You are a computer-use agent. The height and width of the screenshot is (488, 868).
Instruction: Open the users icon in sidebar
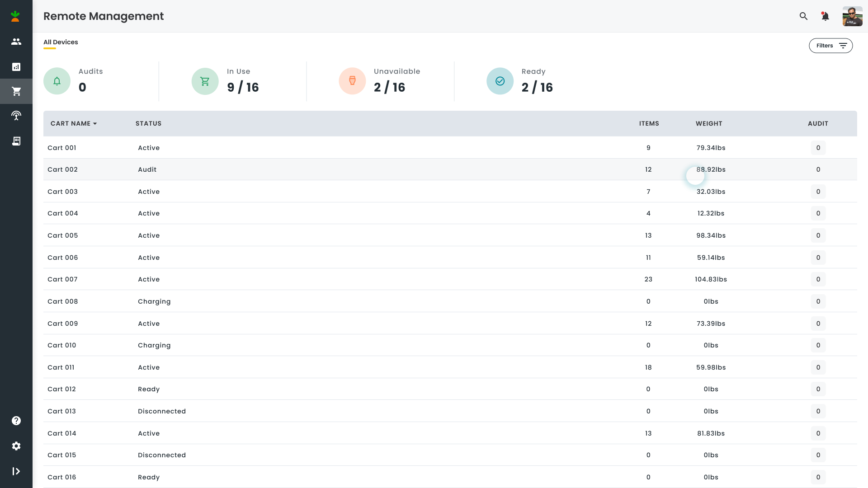point(16,42)
